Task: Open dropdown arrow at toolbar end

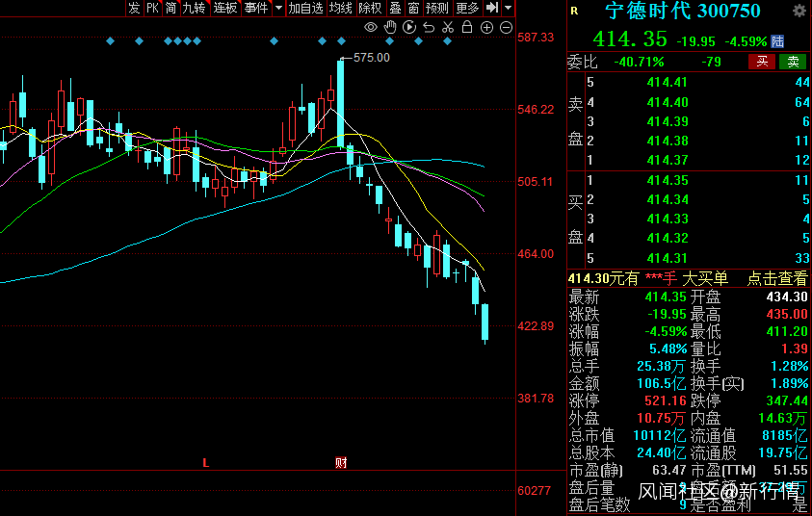Action: click(508, 8)
